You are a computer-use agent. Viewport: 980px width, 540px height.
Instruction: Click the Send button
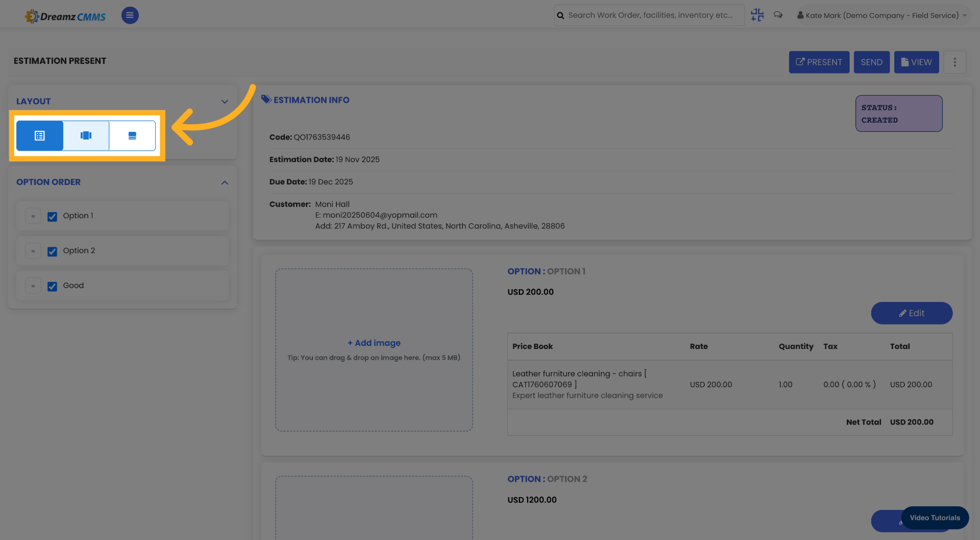pos(872,62)
